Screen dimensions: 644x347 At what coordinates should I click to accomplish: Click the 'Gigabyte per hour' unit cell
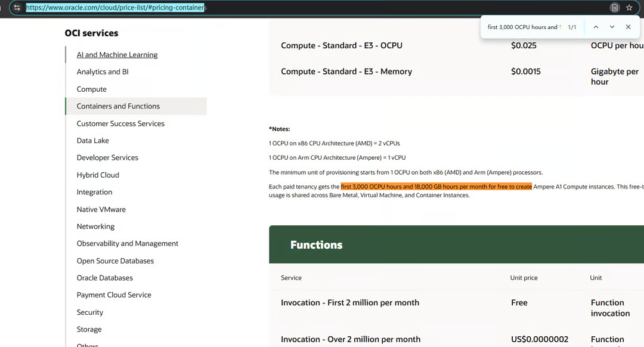614,76
